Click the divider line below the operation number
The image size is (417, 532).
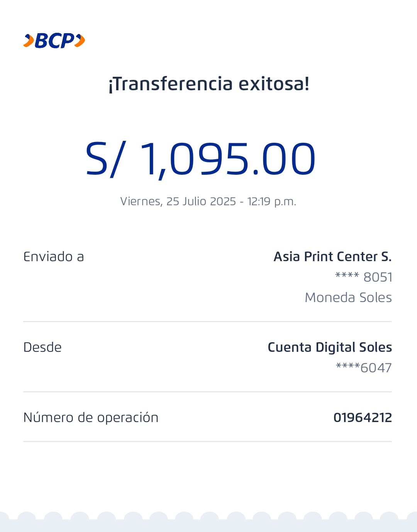[x=207, y=441]
